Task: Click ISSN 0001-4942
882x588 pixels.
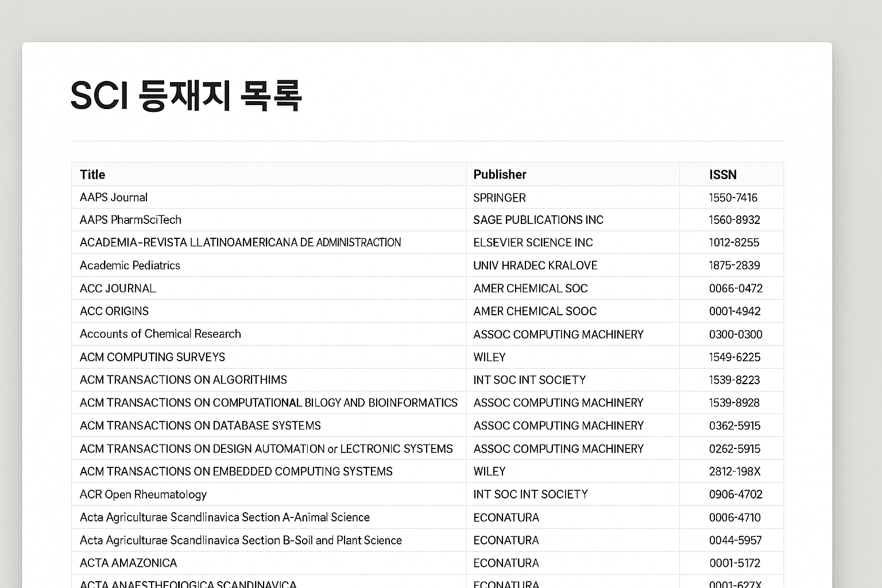Action: pyautogui.click(x=735, y=311)
